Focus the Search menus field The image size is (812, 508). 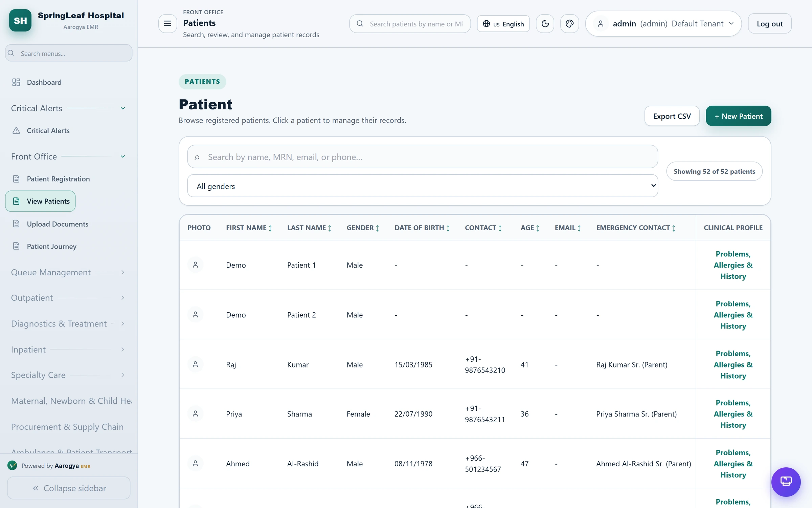[69, 53]
